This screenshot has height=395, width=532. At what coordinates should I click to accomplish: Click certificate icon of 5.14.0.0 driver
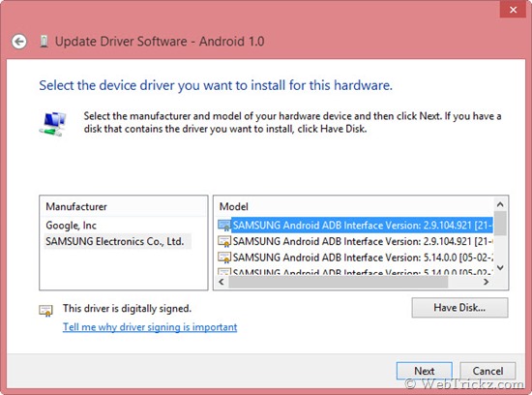point(224,258)
